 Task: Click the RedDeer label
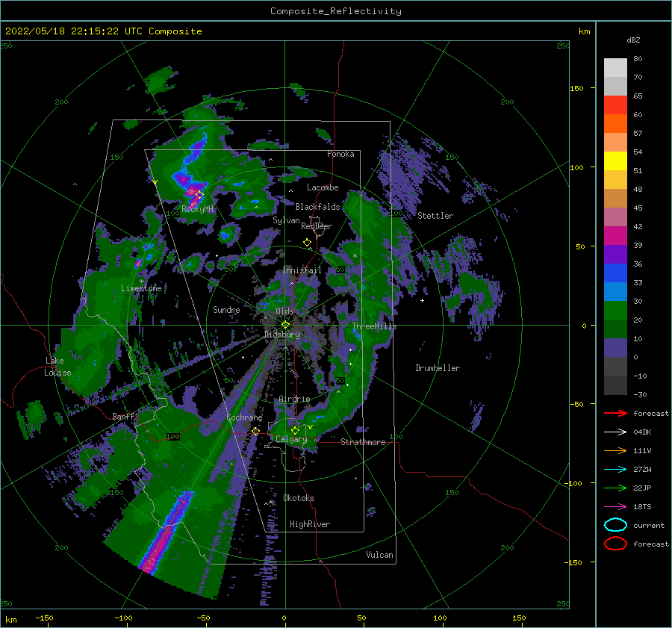[x=317, y=226]
